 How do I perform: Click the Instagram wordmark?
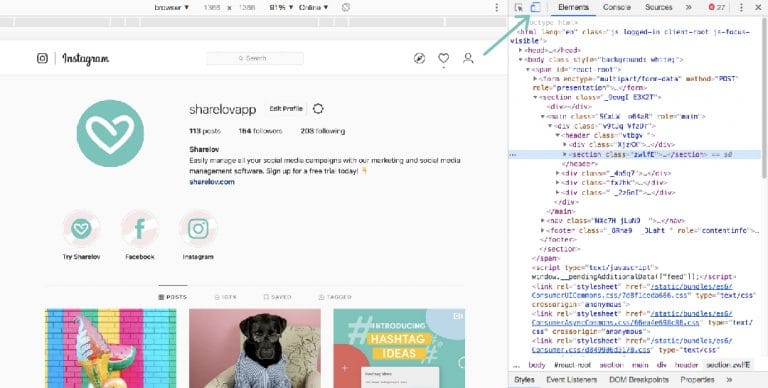pos(86,59)
